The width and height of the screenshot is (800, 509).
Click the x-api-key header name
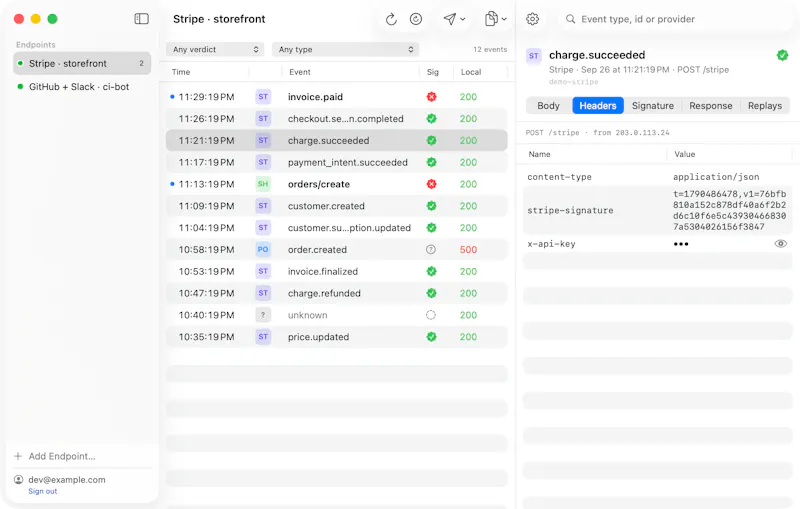[x=551, y=244]
